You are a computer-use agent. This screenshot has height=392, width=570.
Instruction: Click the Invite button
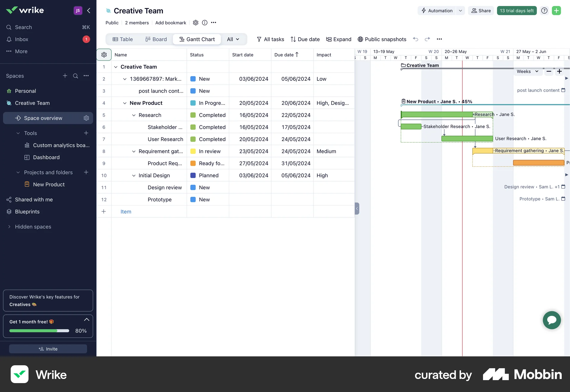(x=48, y=349)
